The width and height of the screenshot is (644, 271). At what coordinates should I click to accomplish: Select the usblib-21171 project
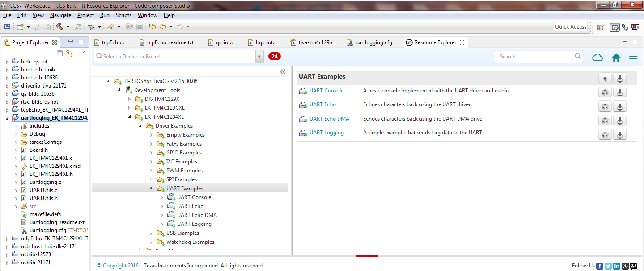(x=36, y=263)
